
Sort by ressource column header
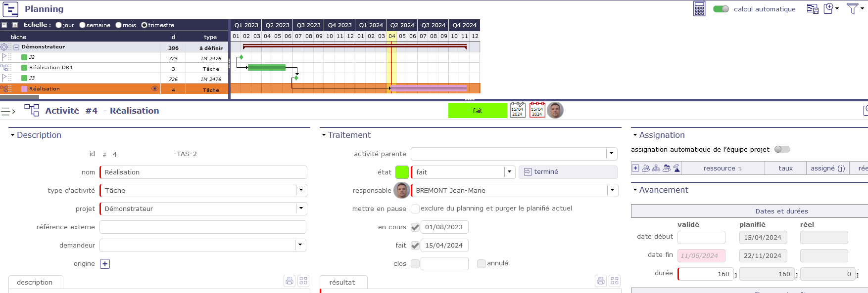tap(723, 168)
